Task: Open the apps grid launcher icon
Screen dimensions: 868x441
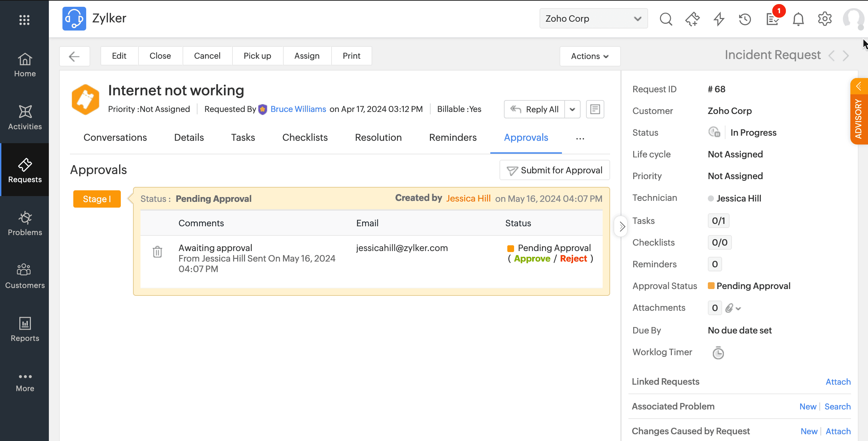Action: (24, 20)
